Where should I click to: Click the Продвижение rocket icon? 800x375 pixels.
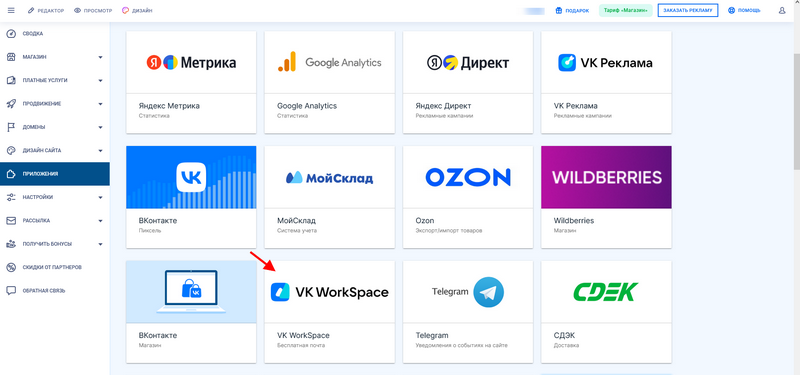click(11, 104)
